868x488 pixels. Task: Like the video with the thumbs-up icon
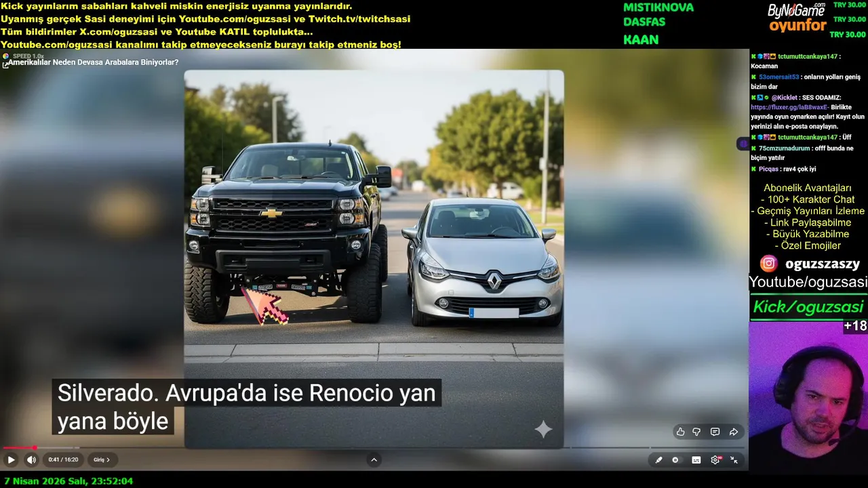680,432
